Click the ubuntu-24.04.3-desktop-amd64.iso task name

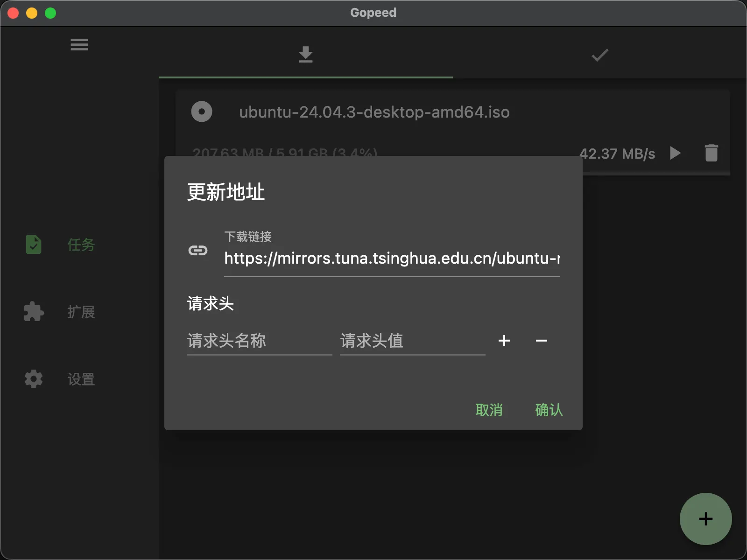374,112
